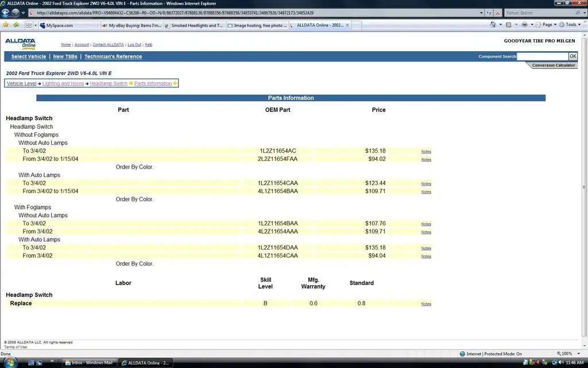Click the Print icon in the command bar
The image size is (588, 368).
524,25
